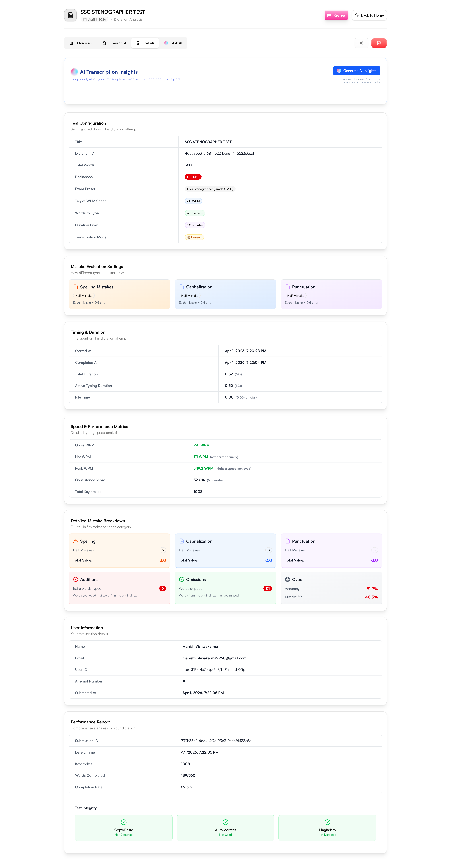
Task: Click the Spelling Mistakes card icon
Action: tap(76, 287)
